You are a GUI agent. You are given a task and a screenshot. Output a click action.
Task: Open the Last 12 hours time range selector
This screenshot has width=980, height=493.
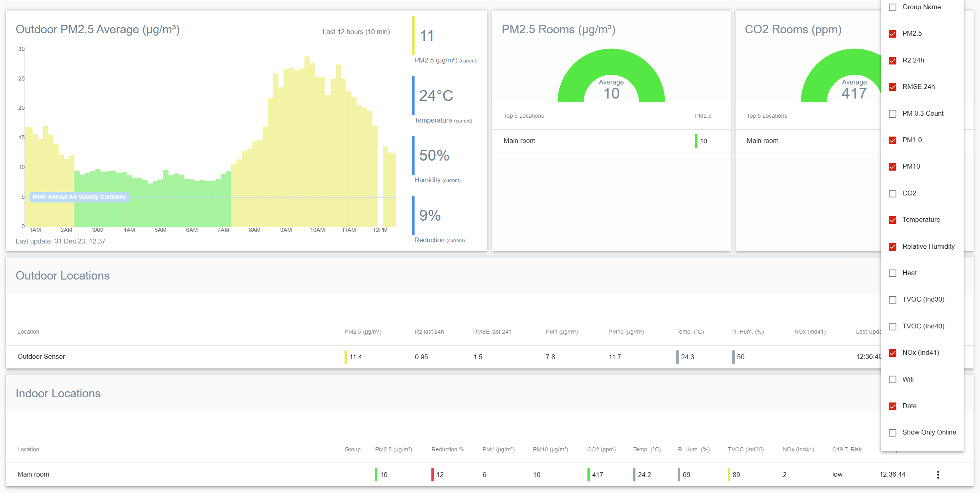(x=355, y=32)
